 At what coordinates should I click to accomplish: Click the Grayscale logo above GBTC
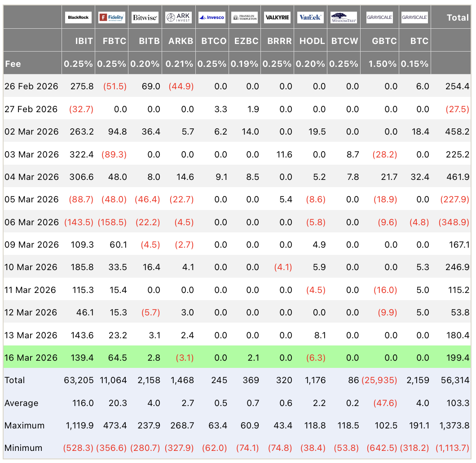[379, 18]
